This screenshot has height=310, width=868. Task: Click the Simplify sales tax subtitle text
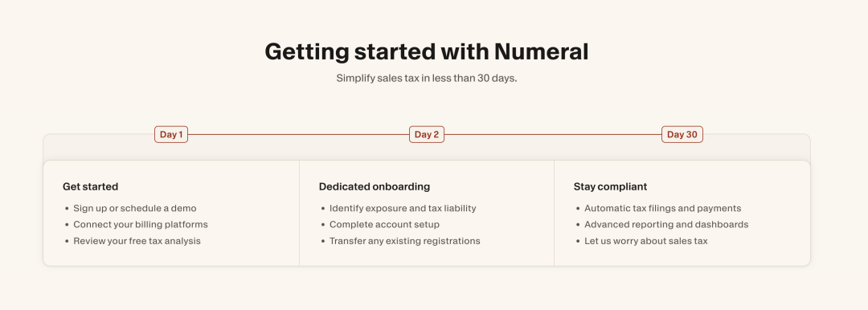[x=426, y=78]
